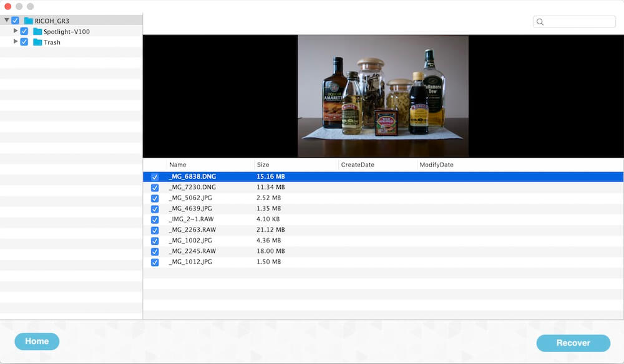Click the RICOH_GR3 folder icon
The height and width of the screenshot is (364, 624).
click(28, 21)
